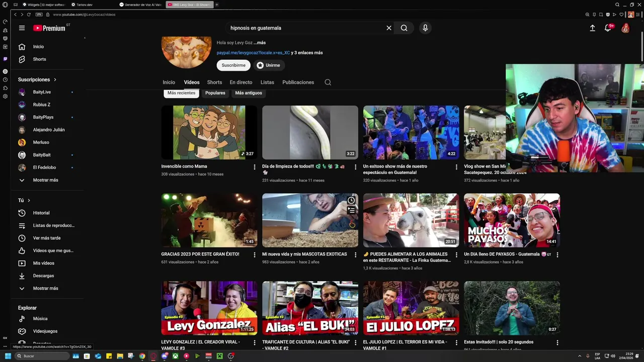Screen dimensions: 644x362
Task: Open Ver más tarde in the sidebar
Action: (x=47, y=238)
